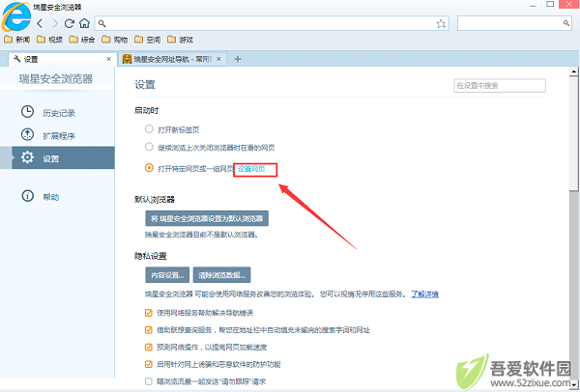Select 打开特定网页或一组网页 radio option
This screenshot has width=580, height=392.
click(x=149, y=168)
